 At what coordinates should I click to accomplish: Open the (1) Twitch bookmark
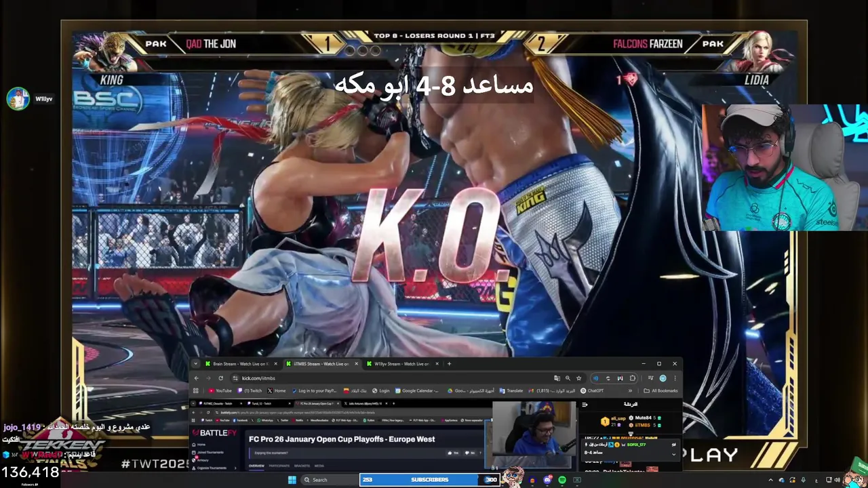(x=250, y=390)
